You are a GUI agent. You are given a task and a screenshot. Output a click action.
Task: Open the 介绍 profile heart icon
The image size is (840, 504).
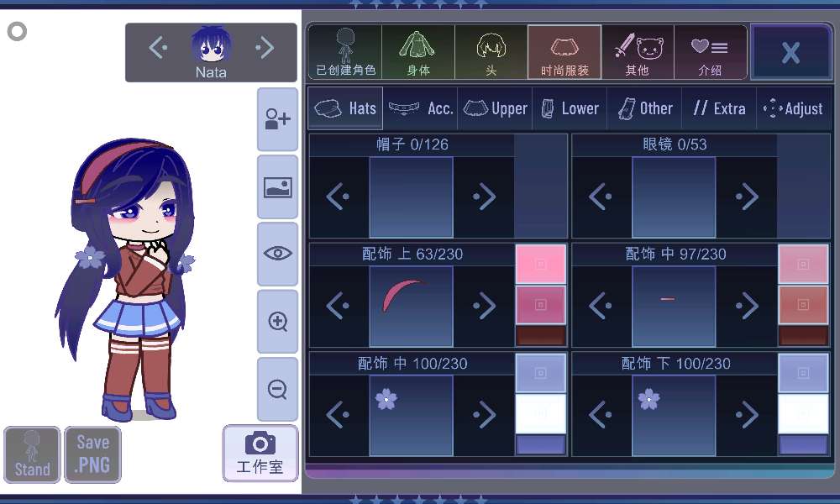click(x=710, y=52)
